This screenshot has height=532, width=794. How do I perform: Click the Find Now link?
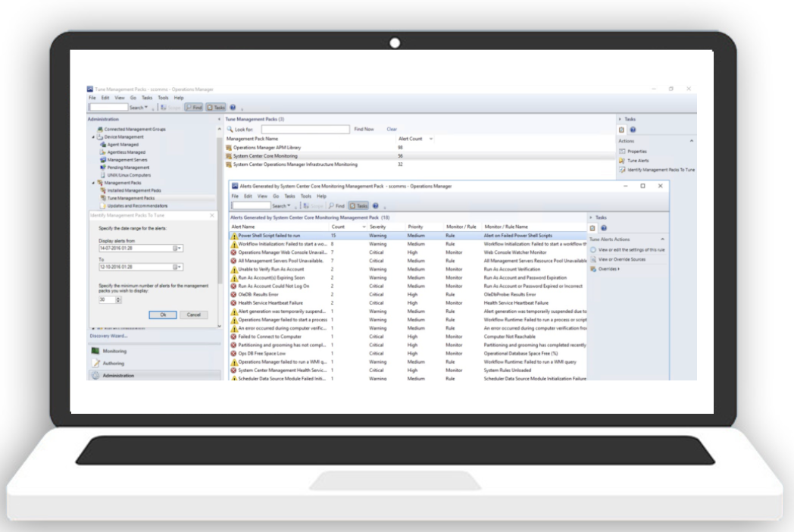pos(364,129)
